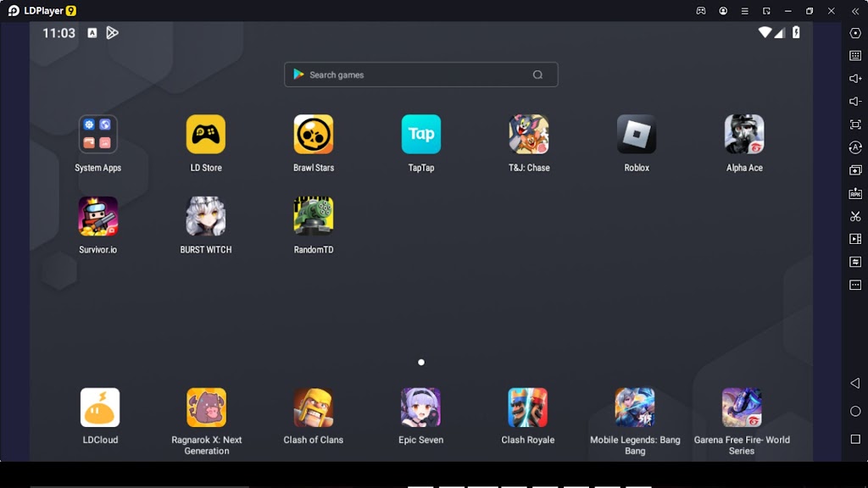Open Ragnarok X: Next Generation
The image size is (868, 488).
point(207,408)
